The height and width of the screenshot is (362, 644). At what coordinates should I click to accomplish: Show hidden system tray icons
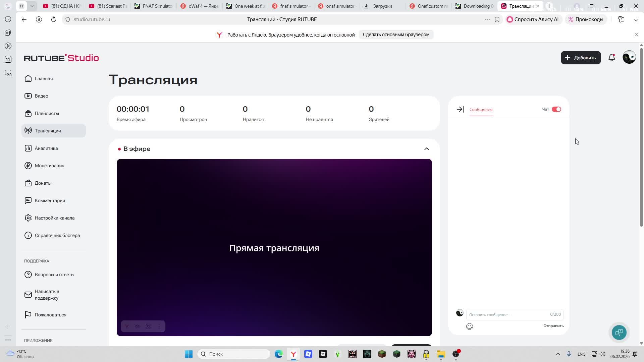(x=558, y=354)
